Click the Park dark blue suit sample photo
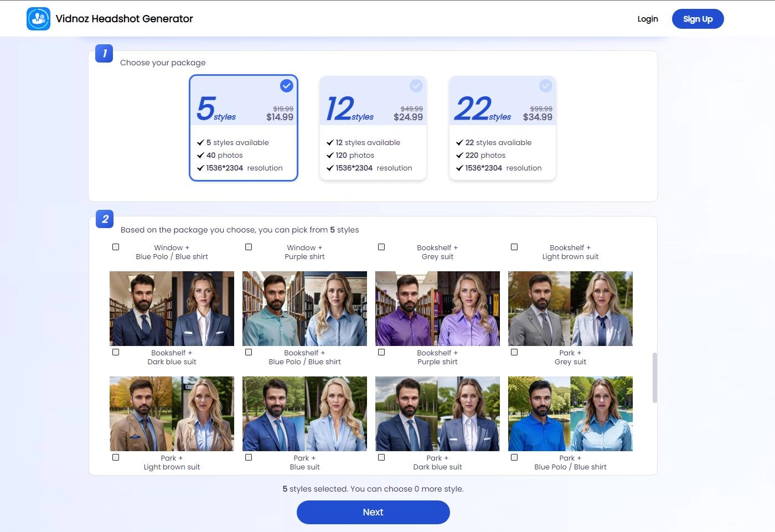Screen dimensions: 775x532 point(437,414)
